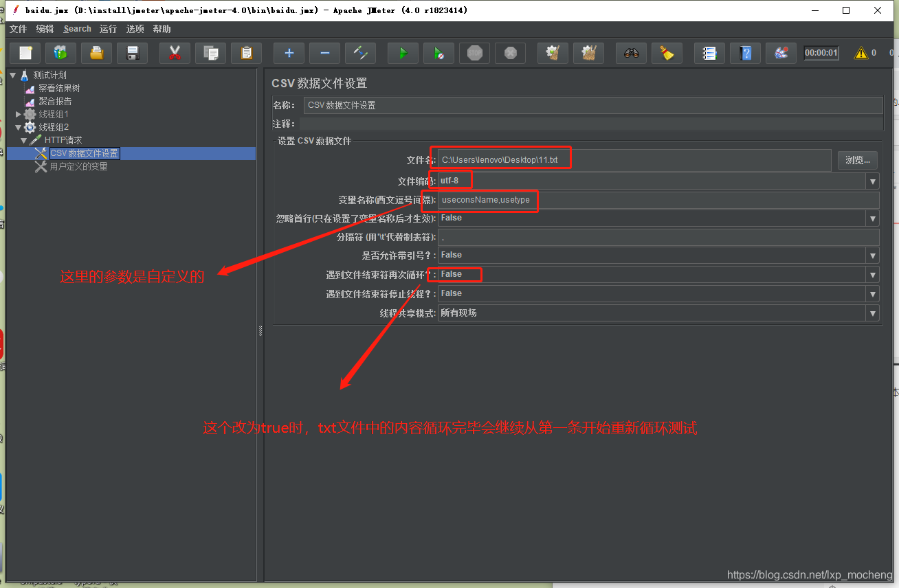This screenshot has height=588, width=899.
Task: Click the yellow warning triangle icon
Action: (861, 53)
